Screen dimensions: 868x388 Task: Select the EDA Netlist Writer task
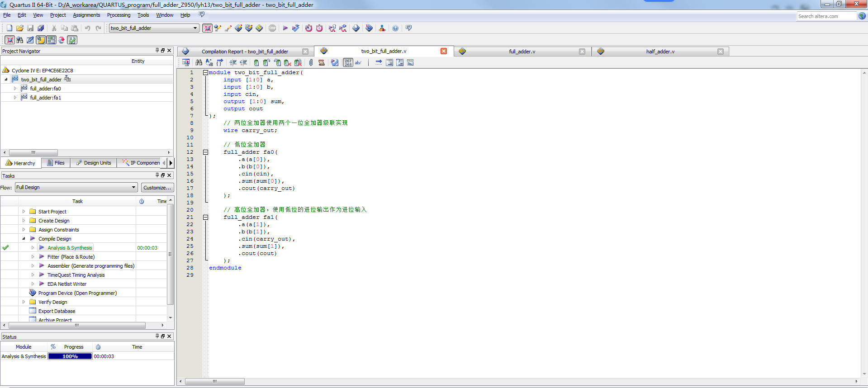coord(67,284)
